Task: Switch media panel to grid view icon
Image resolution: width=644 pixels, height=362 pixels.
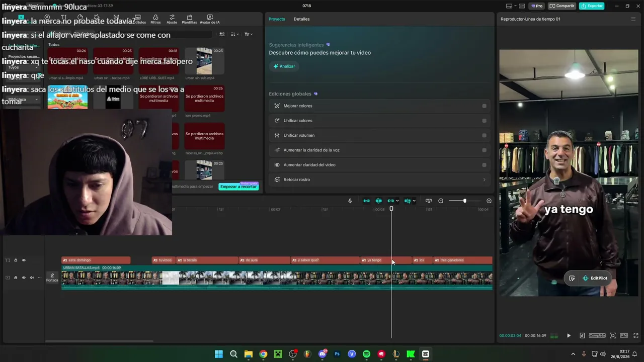Action: (x=222, y=34)
